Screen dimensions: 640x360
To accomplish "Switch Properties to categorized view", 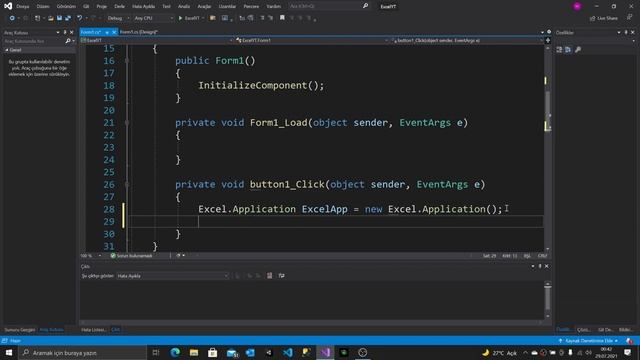I will pos(559,49).
